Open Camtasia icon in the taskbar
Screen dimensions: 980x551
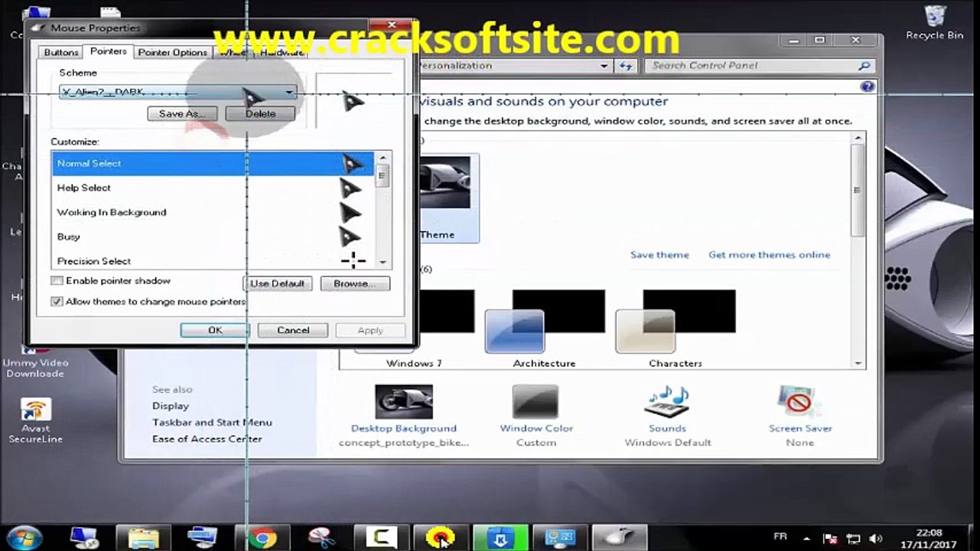tap(380, 538)
